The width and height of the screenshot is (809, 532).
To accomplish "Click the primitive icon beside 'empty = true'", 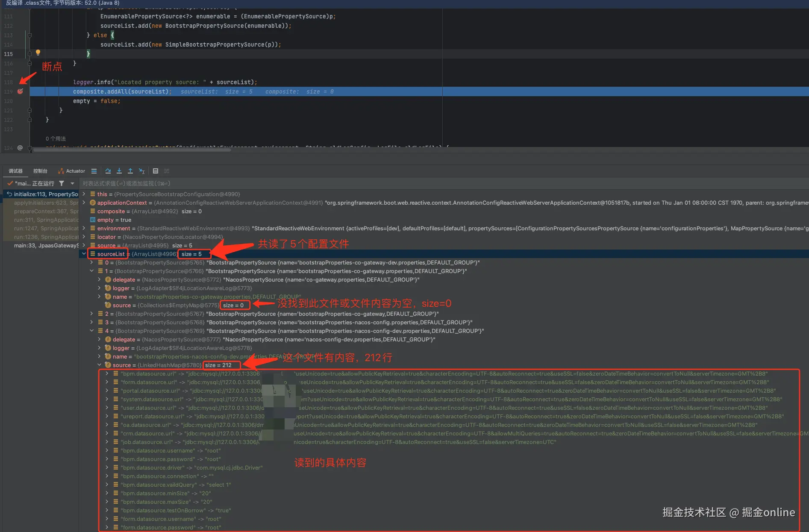I will click(x=93, y=220).
